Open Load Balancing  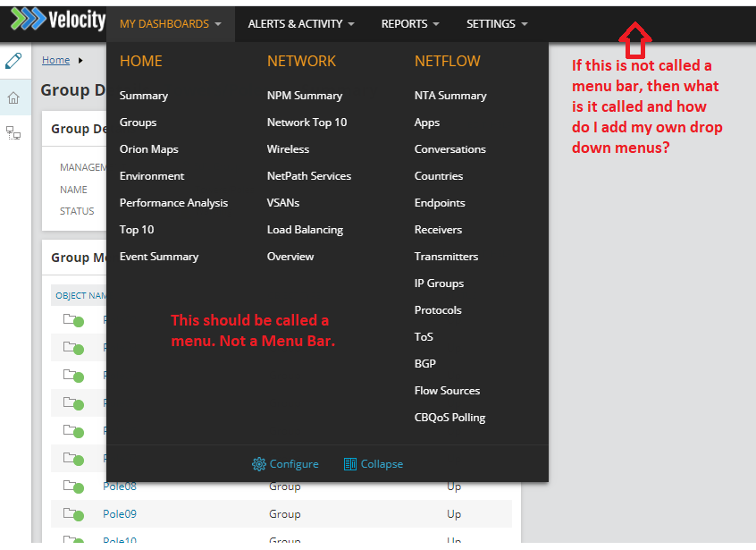pos(306,230)
